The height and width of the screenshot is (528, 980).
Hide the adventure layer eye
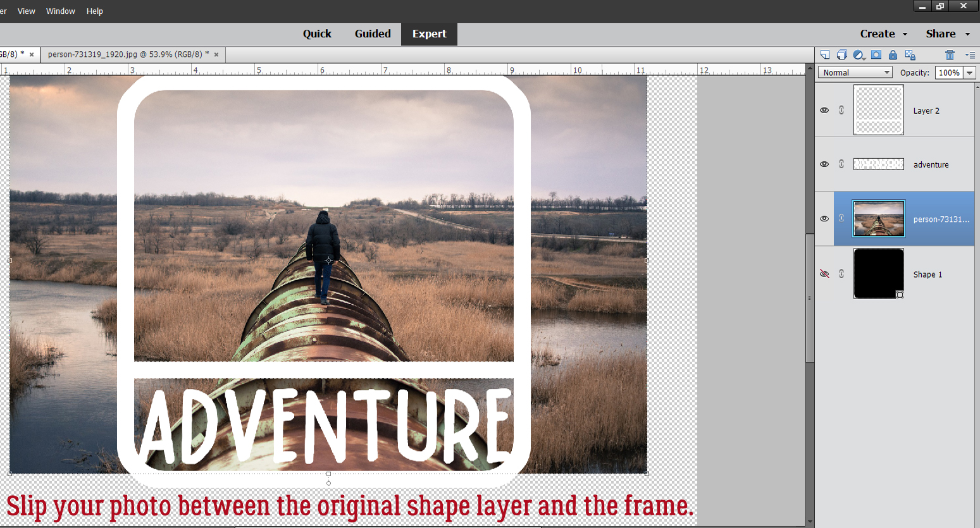tap(824, 164)
